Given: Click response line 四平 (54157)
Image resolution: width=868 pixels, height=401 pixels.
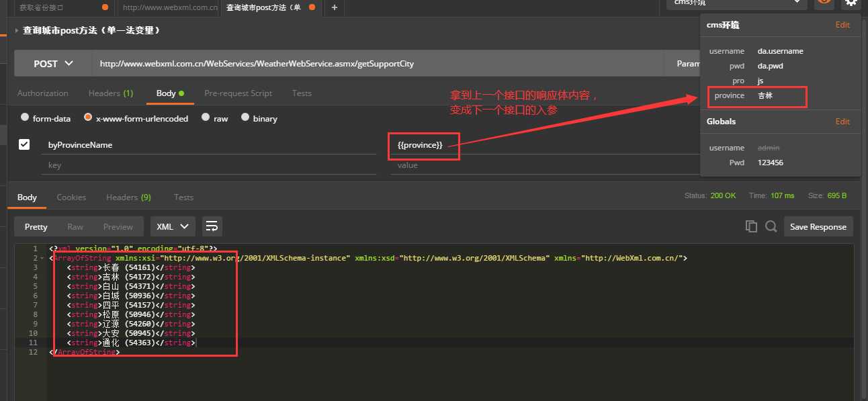Looking at the screenshot, I should pyautogui.click(x=131, y=305).
